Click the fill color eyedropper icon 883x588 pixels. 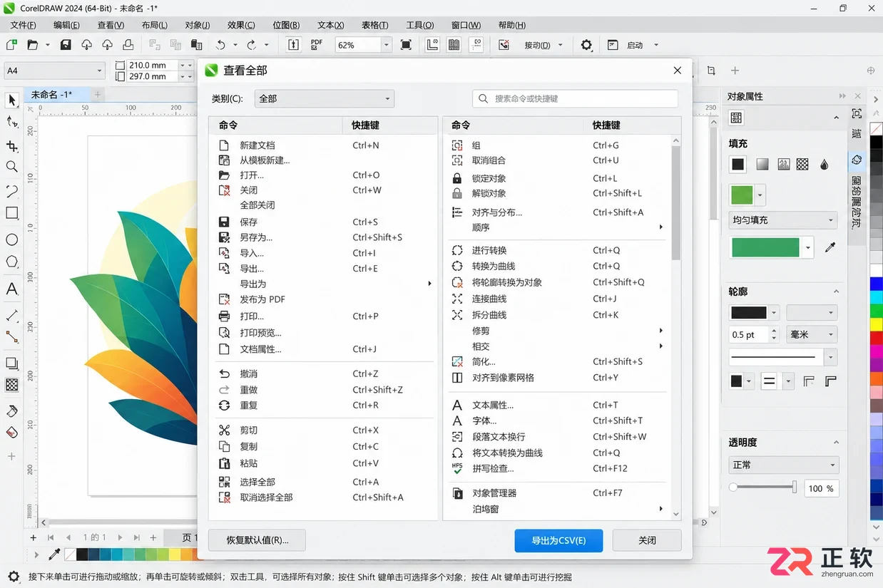click(830, 247)
